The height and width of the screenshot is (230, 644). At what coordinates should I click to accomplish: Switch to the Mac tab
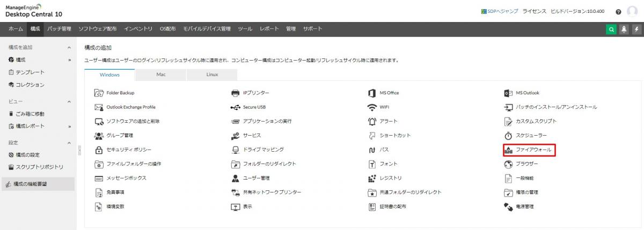click(160, 75)
